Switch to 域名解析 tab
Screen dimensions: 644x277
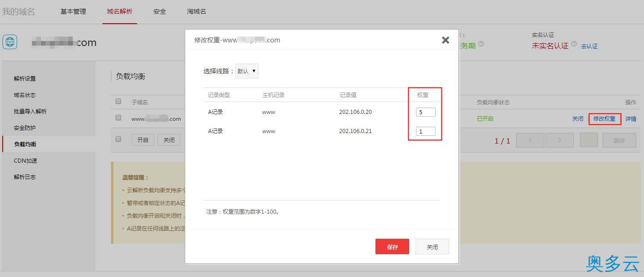tap(120, 11)
